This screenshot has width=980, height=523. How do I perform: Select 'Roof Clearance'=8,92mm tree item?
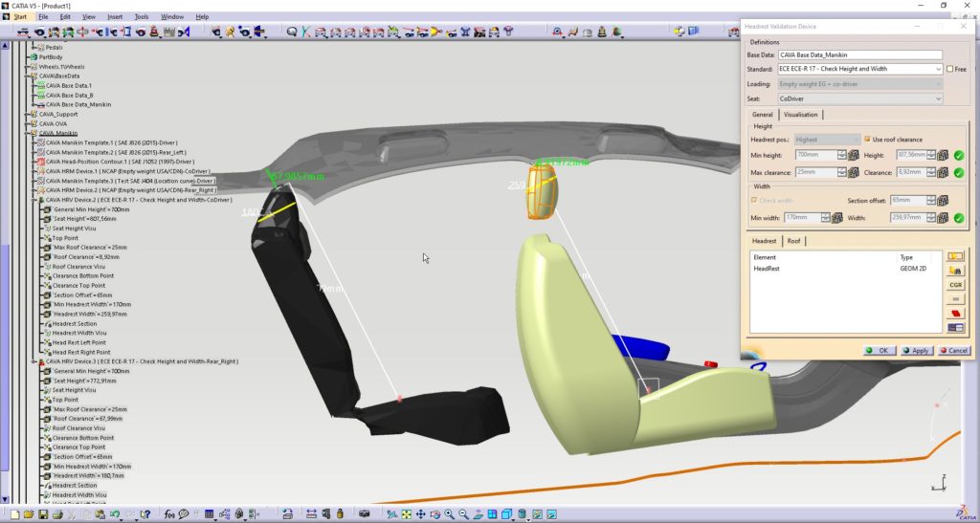tap(80, 256)
